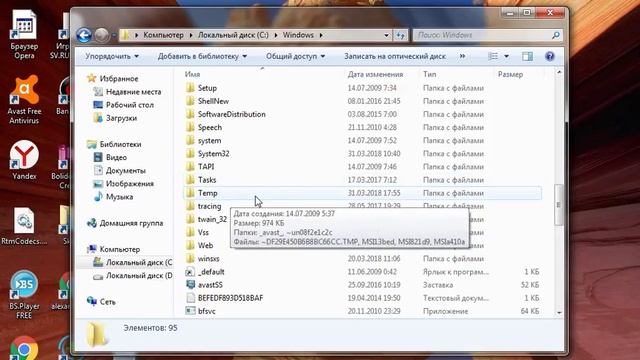Expand arrow after Windows breadcrumb

pyautogui.click(x=321, y=35)
